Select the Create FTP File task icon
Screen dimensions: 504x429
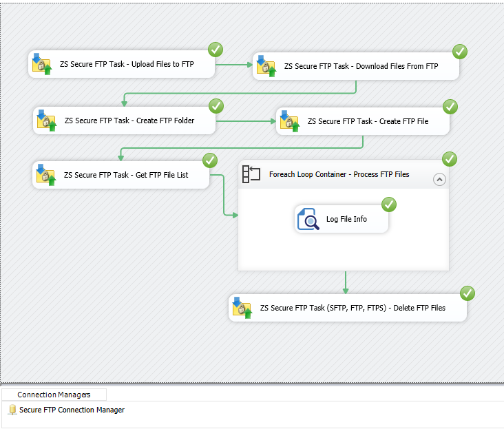tap(289, 121)
